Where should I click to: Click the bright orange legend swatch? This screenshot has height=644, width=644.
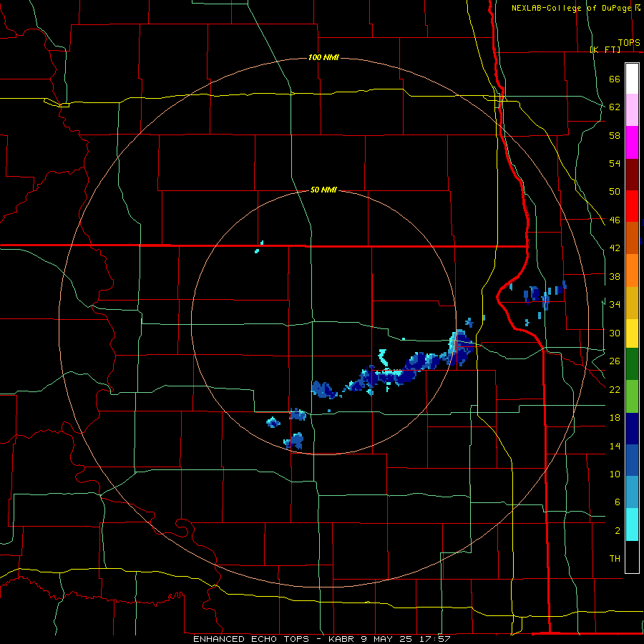tap(632, 270)
